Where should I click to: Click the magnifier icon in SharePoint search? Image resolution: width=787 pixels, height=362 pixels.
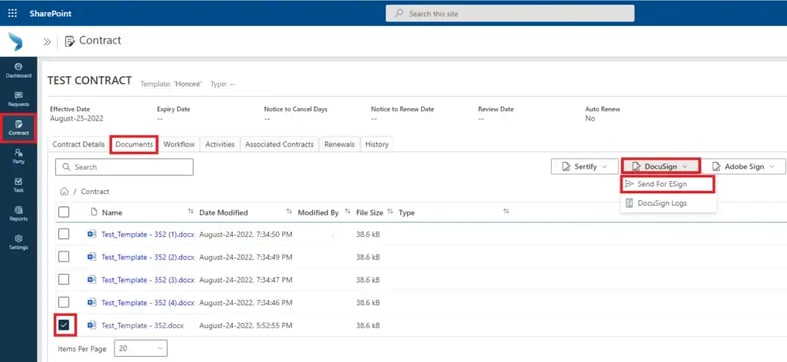click(x=399, y=14)
